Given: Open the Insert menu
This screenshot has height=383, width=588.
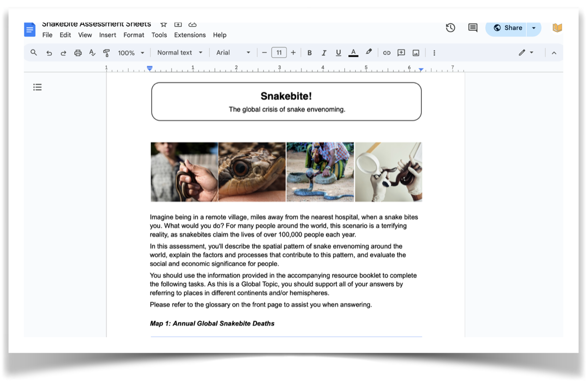Looking at the screenshot, I should point(108,35).
